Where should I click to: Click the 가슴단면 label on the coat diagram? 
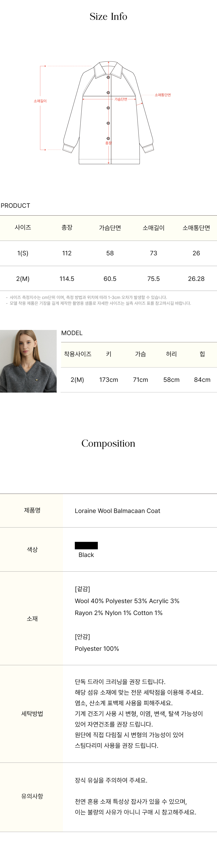point(120,100)
